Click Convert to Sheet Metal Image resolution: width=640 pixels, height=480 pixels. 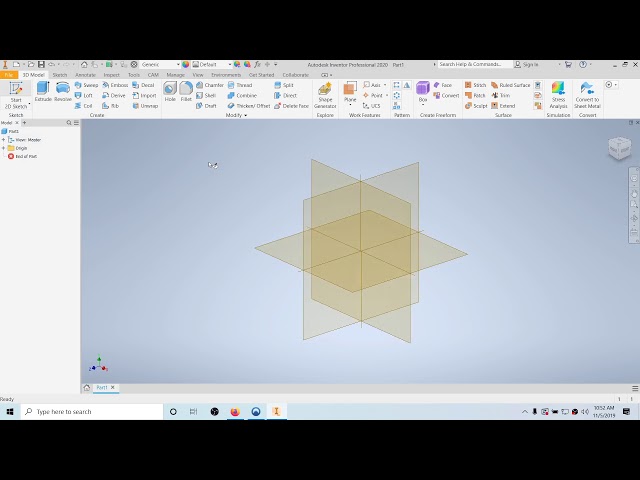(x=587, y=95)
